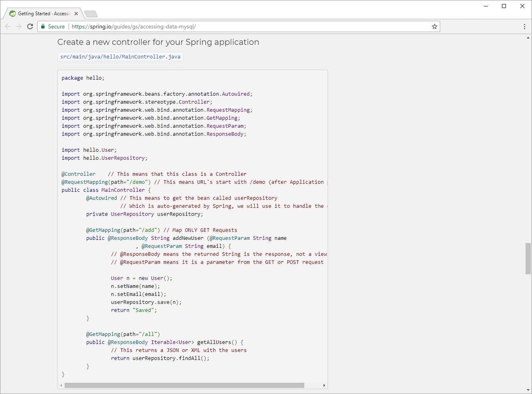This screenshot has height=394, width=532.
Task: Click the heading "Create a new controller"
Action: tap(158, 42)
